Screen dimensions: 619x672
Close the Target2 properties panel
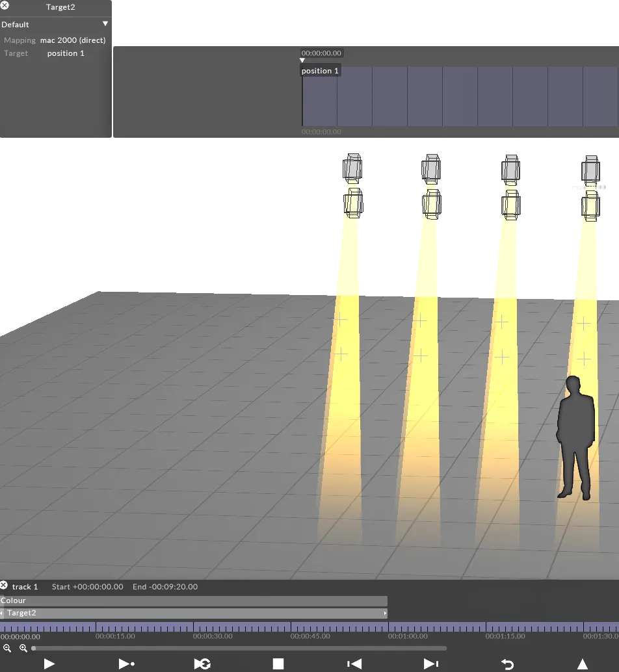click(x=5, y=6)
